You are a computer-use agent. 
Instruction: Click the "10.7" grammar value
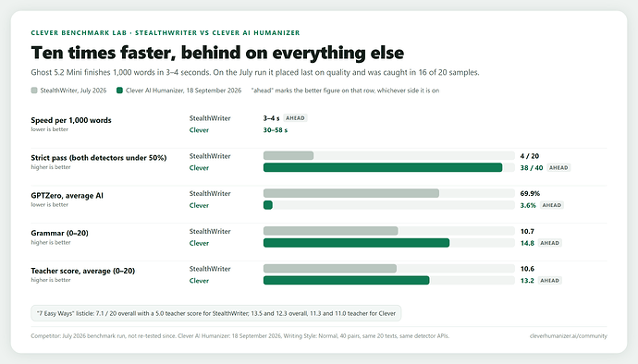click(x=527, y=231)
